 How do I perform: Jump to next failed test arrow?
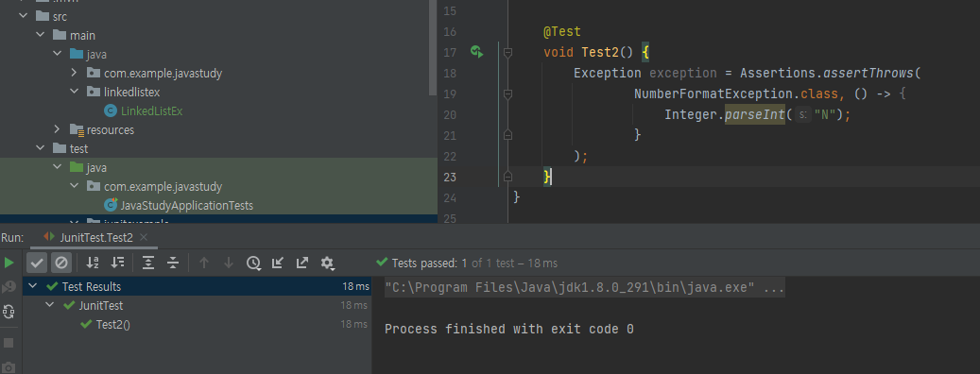pos(229,263)
